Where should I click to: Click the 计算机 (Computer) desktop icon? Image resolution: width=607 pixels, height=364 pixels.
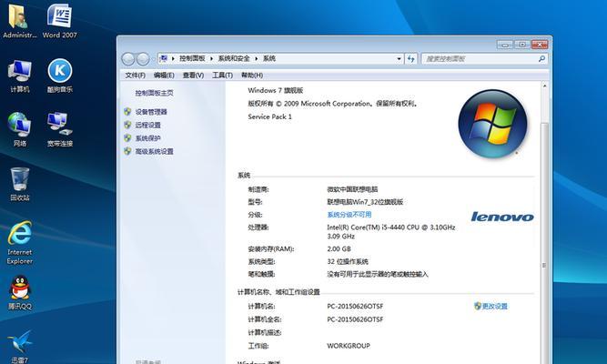click(20, 74)
